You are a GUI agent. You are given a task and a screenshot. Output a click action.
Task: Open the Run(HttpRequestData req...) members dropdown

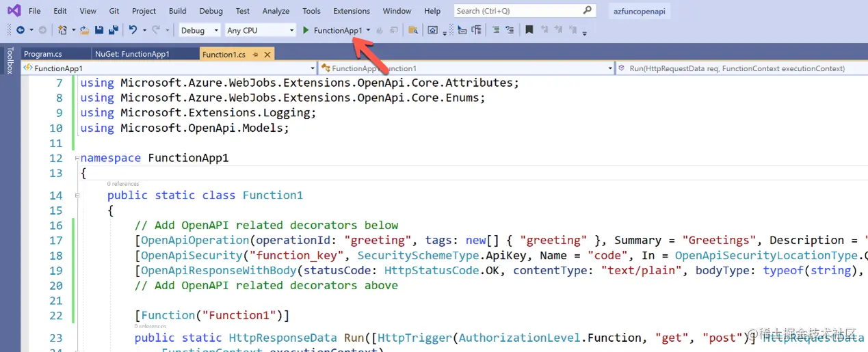pyautogui.click(x=742, y=68)
